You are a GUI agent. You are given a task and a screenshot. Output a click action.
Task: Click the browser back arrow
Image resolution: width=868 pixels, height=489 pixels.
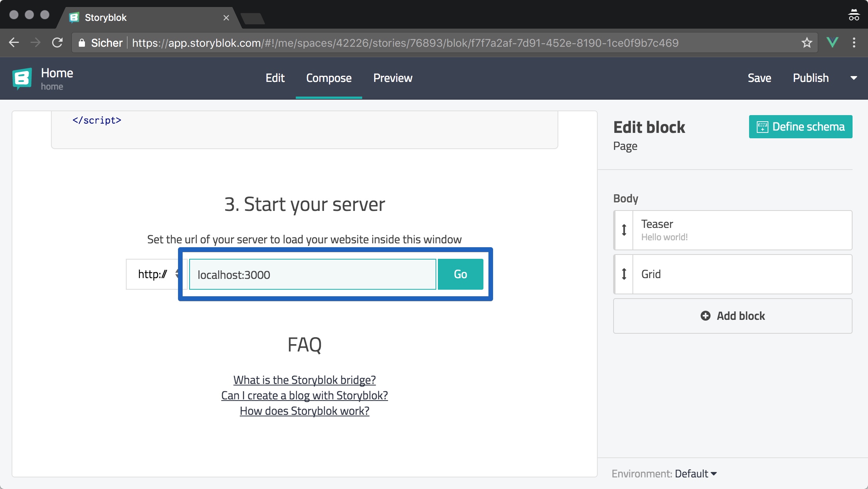[x=14, y=42]
